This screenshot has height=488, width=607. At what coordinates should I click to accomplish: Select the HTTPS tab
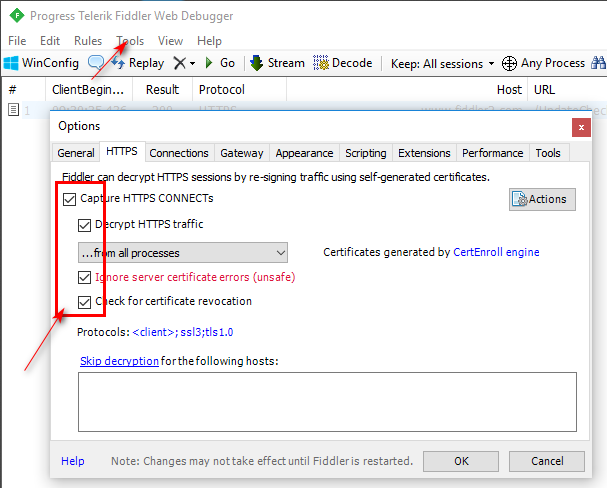point(122,151)
